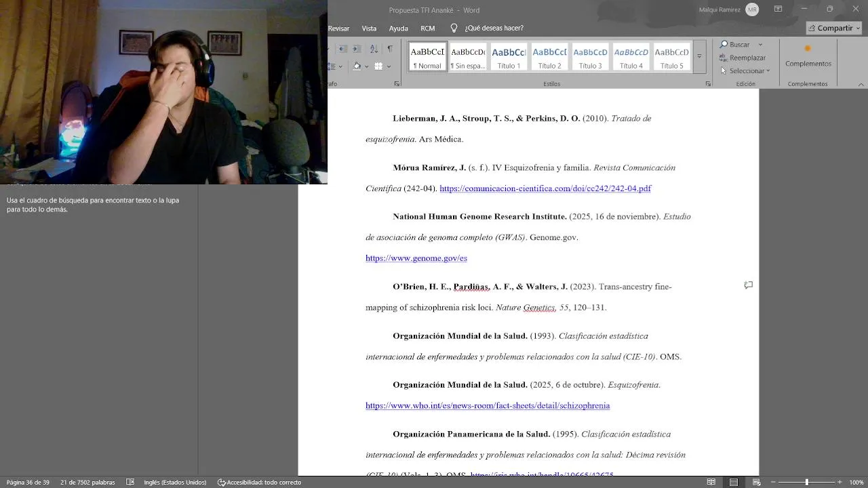
Task: Click the Buscar search button
Action: tap(735, 45)
